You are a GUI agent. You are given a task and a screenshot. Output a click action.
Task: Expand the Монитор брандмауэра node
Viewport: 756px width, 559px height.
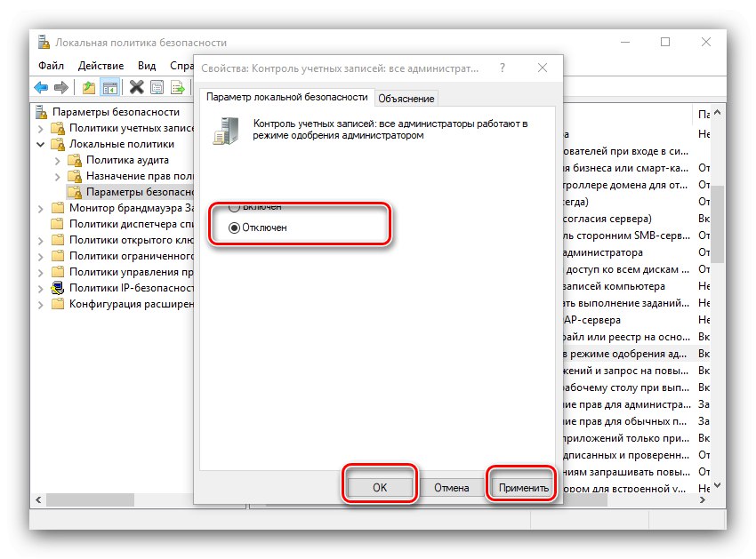click(x=41, y=209)
